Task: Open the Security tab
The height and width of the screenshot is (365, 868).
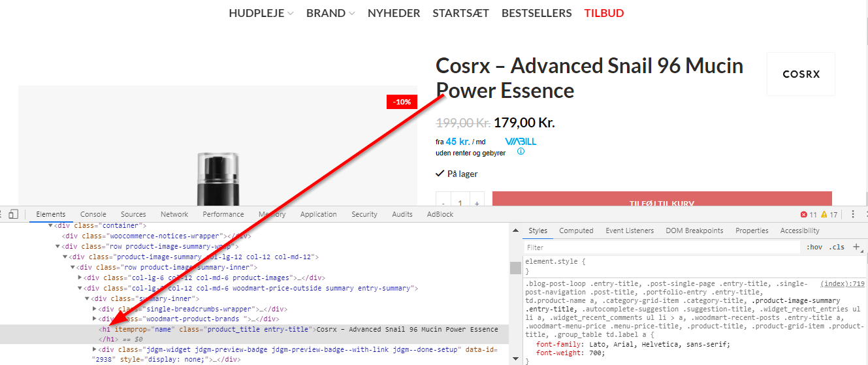Action: [x=364, y=214]
